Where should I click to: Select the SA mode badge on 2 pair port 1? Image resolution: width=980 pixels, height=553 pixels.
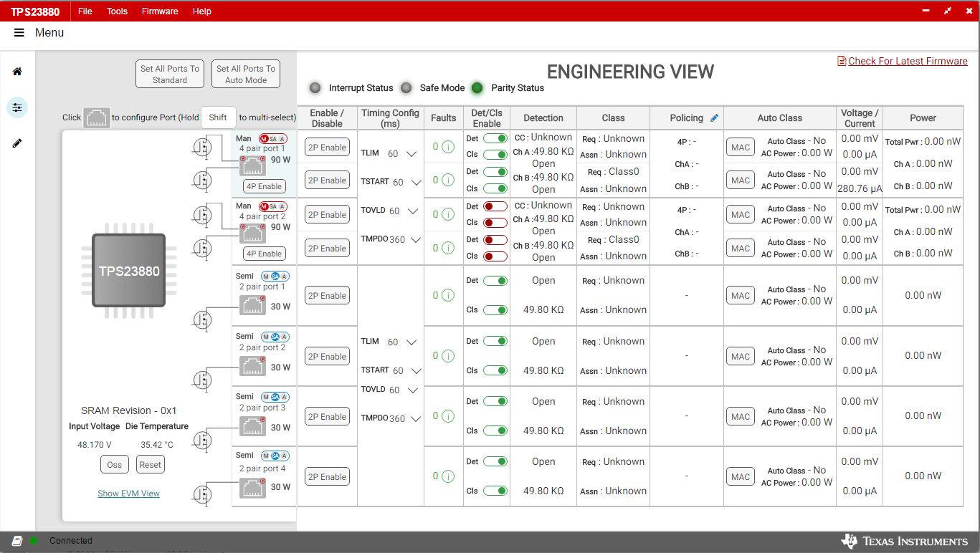(x=275, y=276)
